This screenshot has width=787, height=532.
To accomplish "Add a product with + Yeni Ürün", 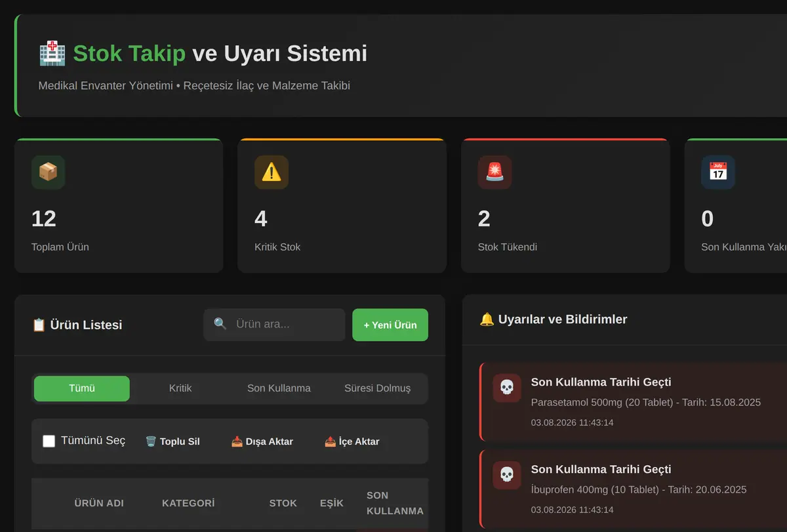I will pyautogui.click(x=390, y=325).
